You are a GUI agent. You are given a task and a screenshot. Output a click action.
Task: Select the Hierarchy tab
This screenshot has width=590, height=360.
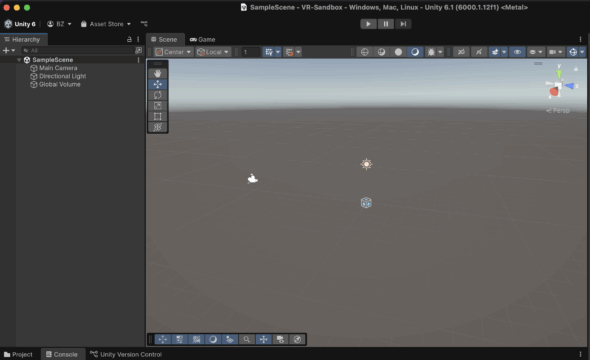23,39
